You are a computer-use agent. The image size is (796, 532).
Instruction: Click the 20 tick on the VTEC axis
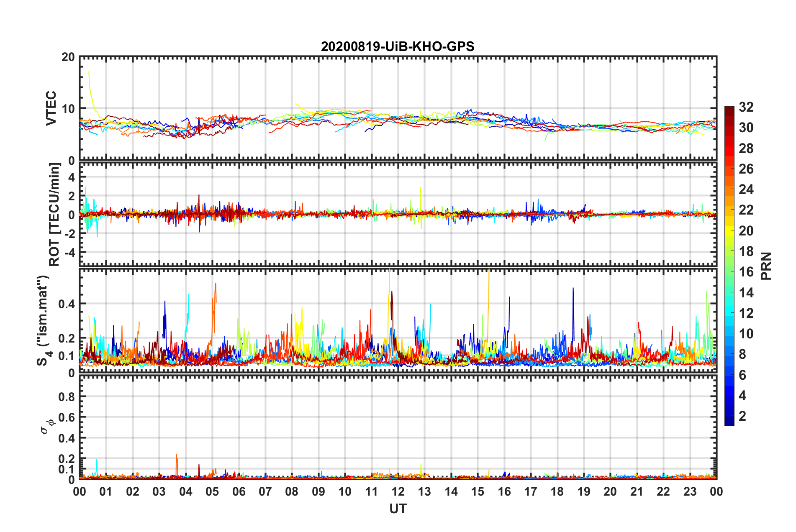coord(68,57)
